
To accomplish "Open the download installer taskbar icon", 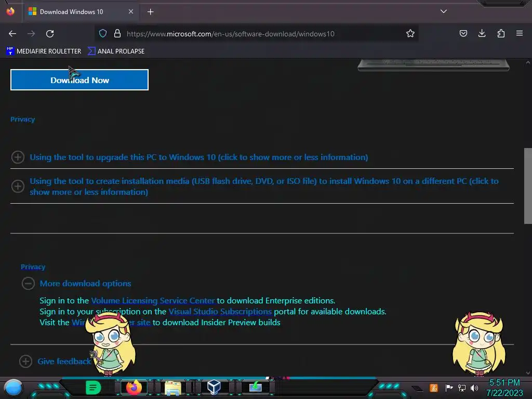I will (255, 387).
